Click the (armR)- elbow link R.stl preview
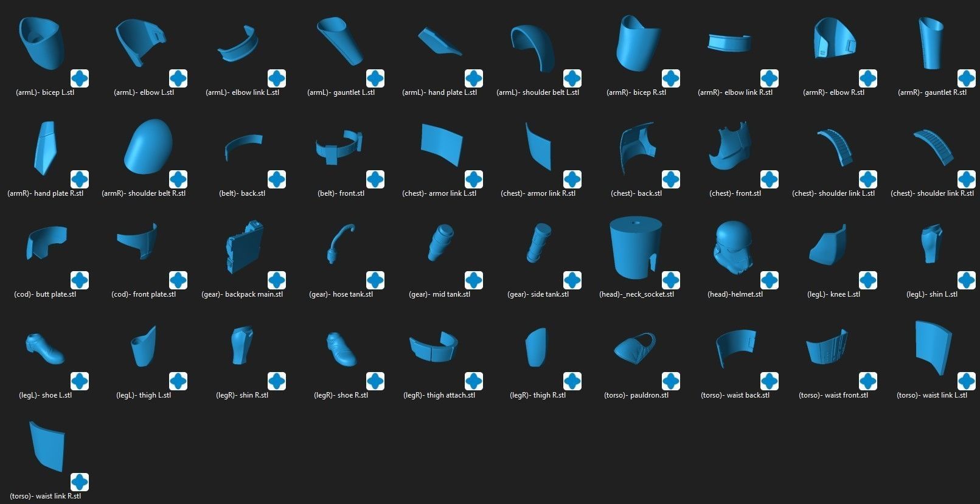Viewport: 980px width, 504px height. pos(729,43)
